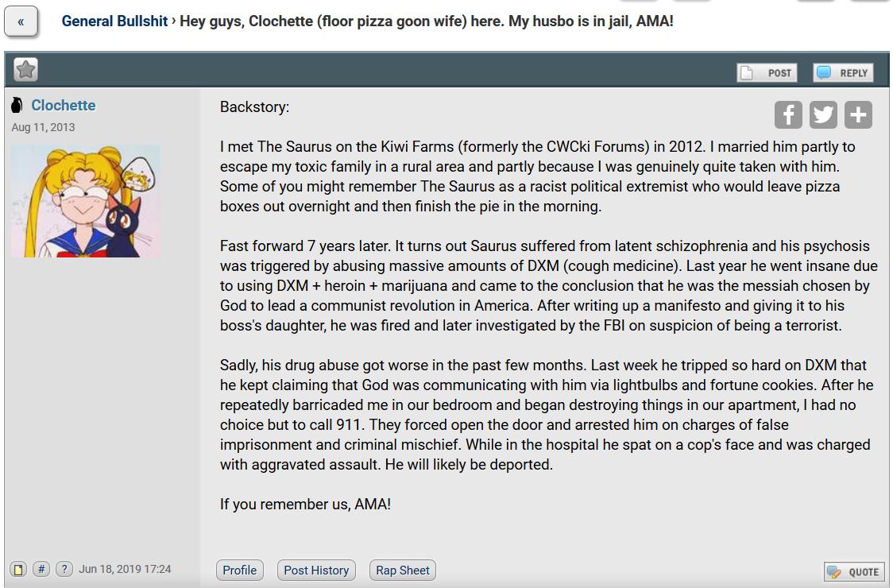Share the post on Twitter

coord(823,115)
